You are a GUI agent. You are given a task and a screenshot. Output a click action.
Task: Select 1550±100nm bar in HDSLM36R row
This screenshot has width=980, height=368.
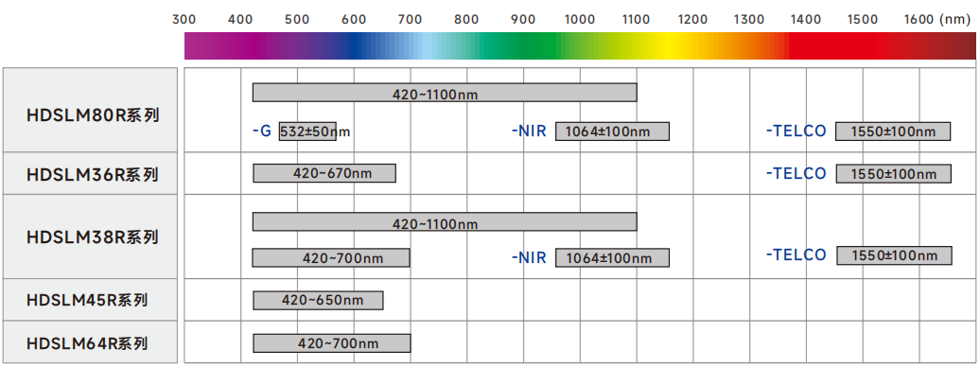pyautogui.click(x=894, y=174)
